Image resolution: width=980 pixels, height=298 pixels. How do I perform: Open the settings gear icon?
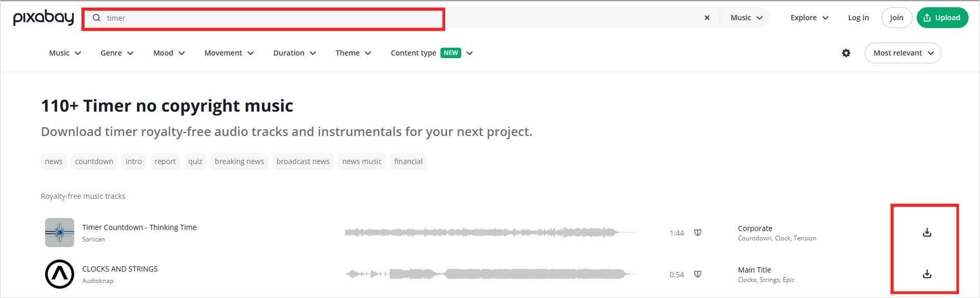[x=846, y=53]
